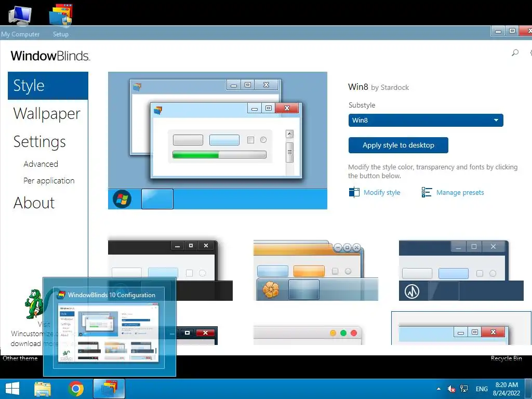The image size is (532, 399).
Task: Open the Wallpaper section
Action: [47, 114]
